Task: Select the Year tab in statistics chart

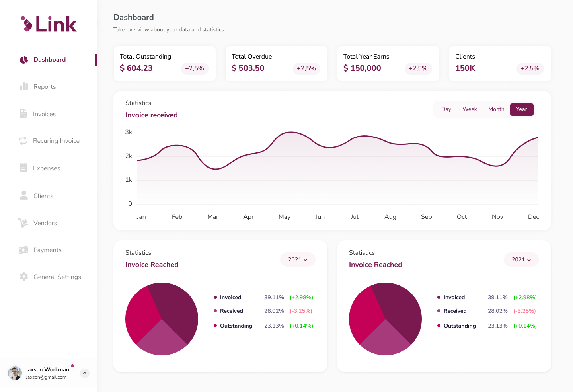Action: 521,109
